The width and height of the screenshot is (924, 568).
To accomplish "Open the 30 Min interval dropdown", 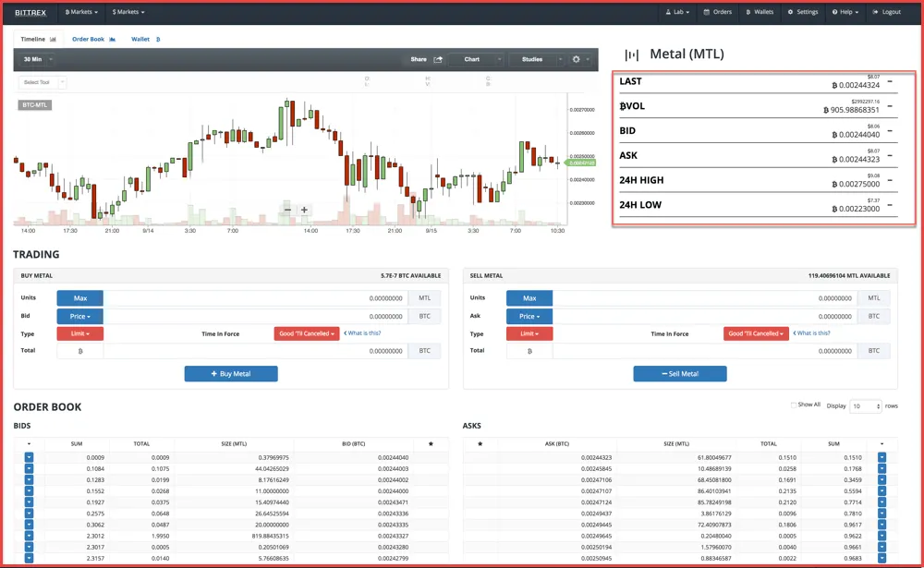I will pyautogui.click(x=37, y=59).
